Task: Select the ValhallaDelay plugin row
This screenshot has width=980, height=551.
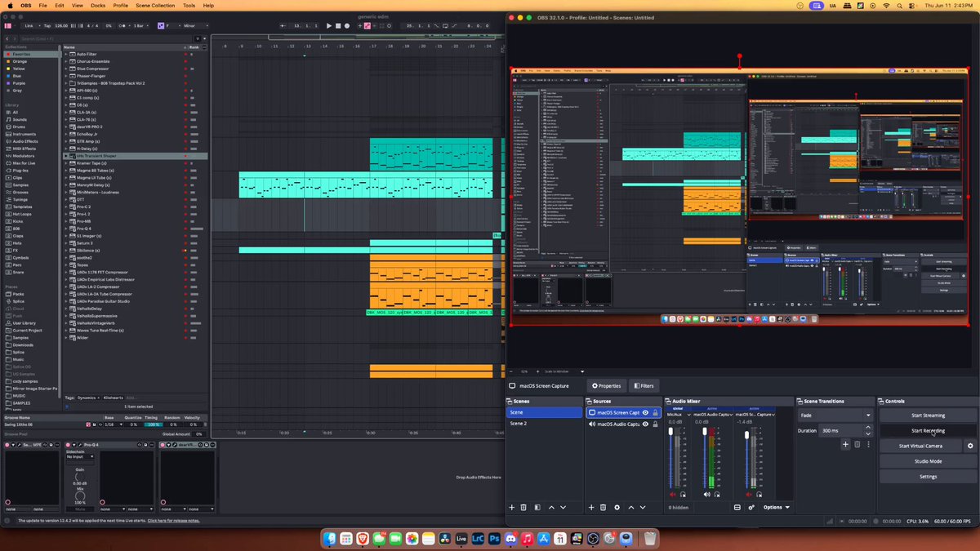Action: (x=135, y=309)
